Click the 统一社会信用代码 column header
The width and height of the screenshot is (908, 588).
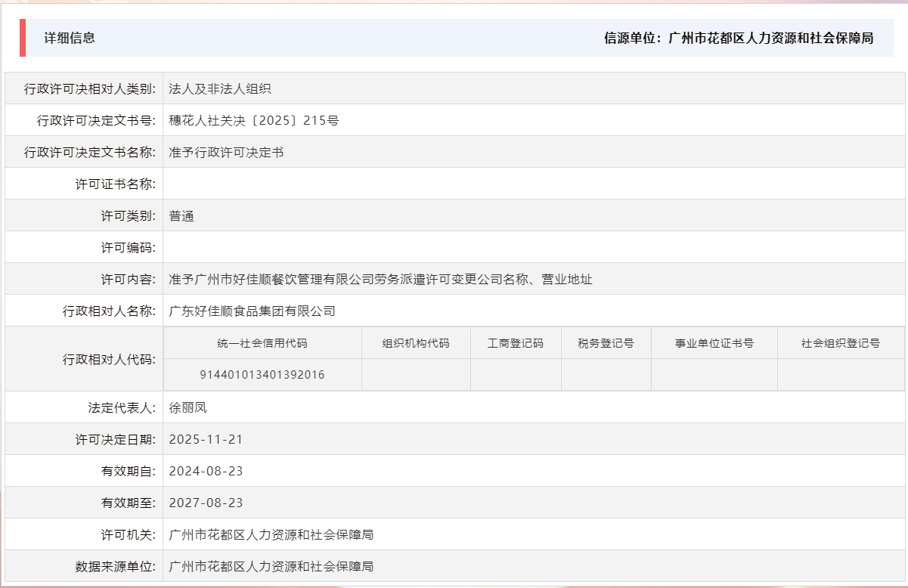pyautogui.click(x=264, y=342)
